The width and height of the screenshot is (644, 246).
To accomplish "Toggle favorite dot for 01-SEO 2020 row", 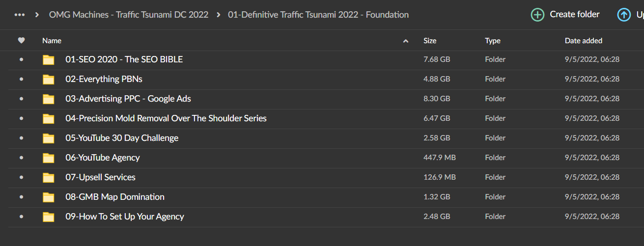I will point(21,59).
